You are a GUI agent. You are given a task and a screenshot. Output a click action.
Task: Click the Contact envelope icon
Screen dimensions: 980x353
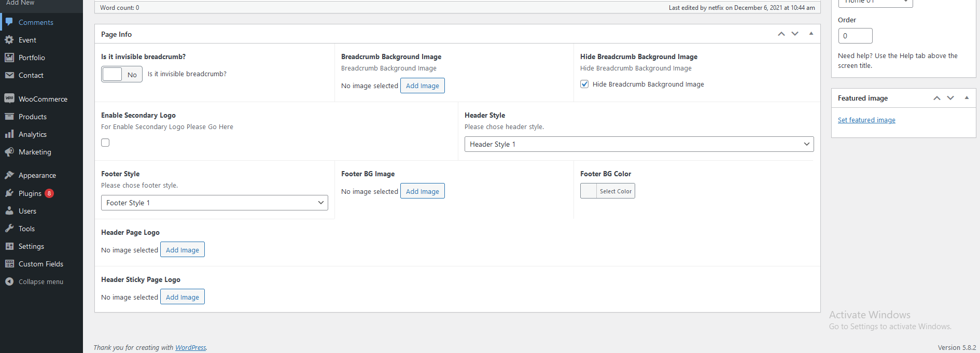pos(9,75)
